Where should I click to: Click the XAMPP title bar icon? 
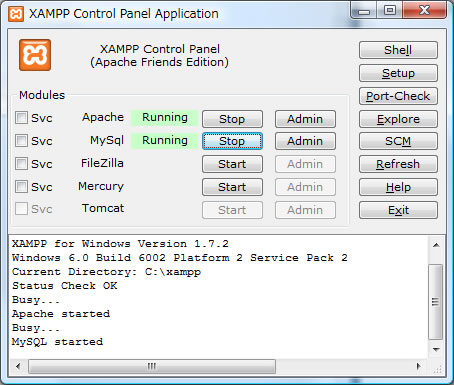16,14
